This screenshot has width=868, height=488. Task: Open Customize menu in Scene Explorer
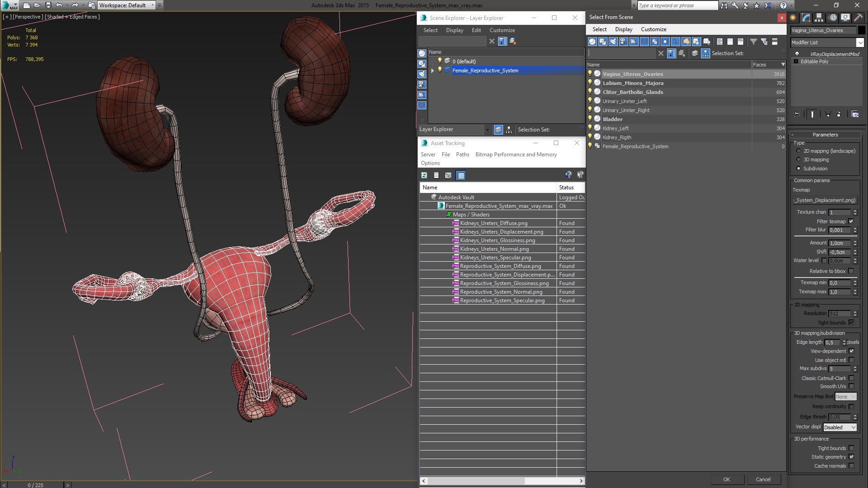coord(502,30)
